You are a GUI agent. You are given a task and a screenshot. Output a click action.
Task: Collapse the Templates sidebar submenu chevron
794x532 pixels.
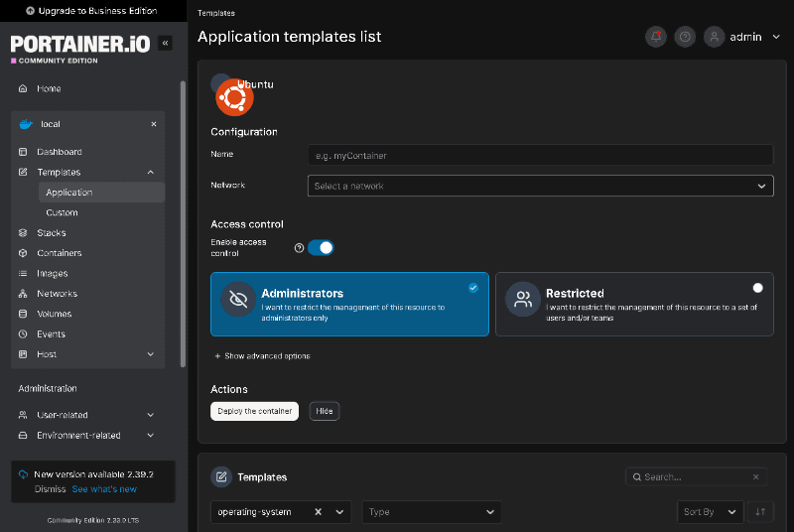pos(151,172)
